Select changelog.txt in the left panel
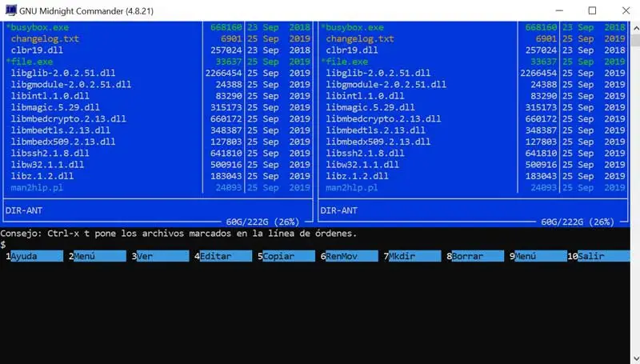Screen dimensions: 640x364 pos(45,38)
